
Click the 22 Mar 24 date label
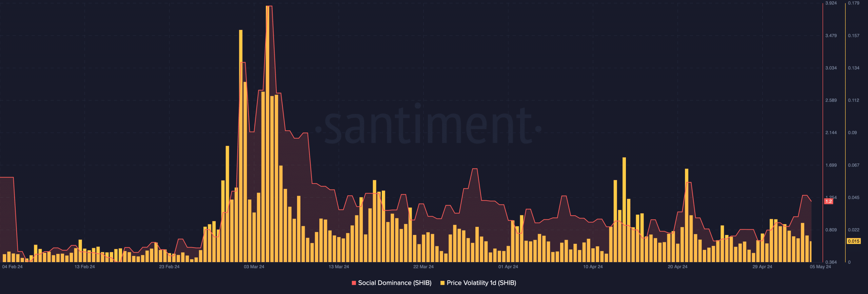(x=423, y=267)
